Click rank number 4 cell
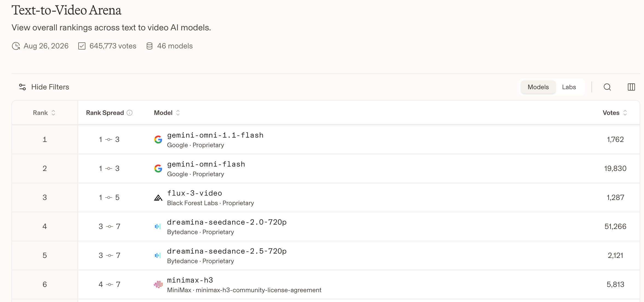The image size is (644, 302). click(x=45, y=226)
